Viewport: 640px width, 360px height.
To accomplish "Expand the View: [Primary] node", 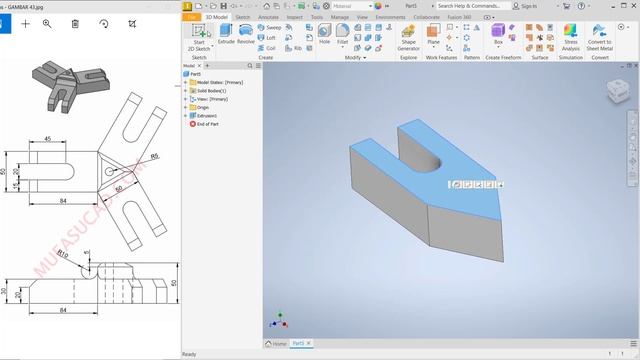I will 186,99.
